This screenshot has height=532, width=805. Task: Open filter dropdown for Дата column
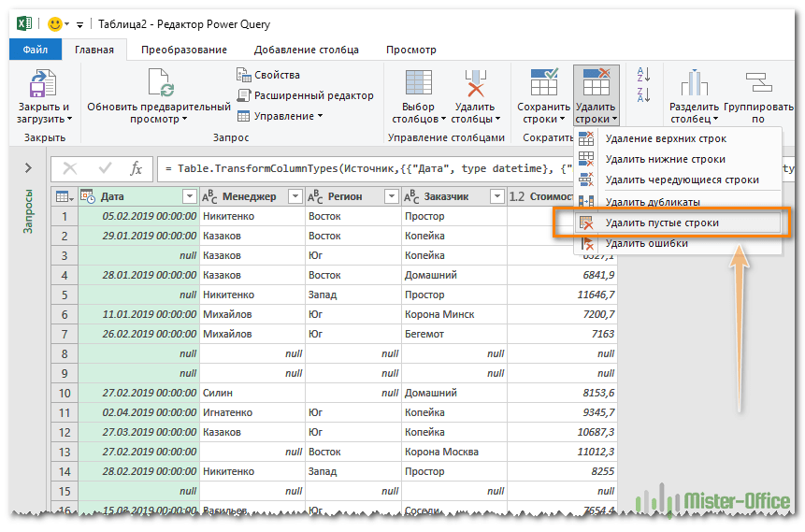click(x=190, y=196)
